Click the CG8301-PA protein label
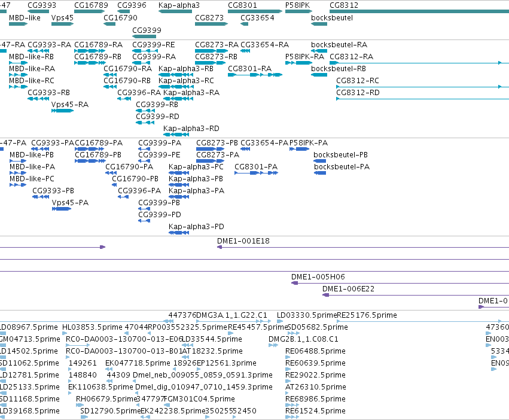 pyautogui.click(x=256, y=167)
